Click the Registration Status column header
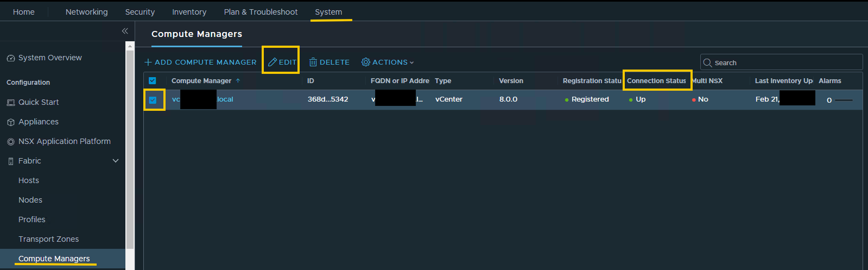Image resolution: width=868 pixels, height=270 pixels. [592, 81]
